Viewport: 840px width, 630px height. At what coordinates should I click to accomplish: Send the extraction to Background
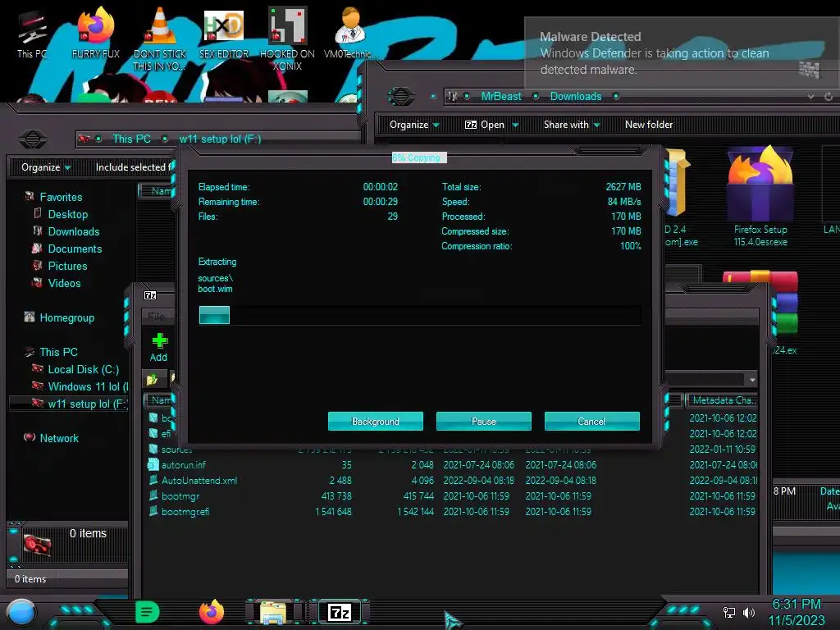tap(376, 421)
